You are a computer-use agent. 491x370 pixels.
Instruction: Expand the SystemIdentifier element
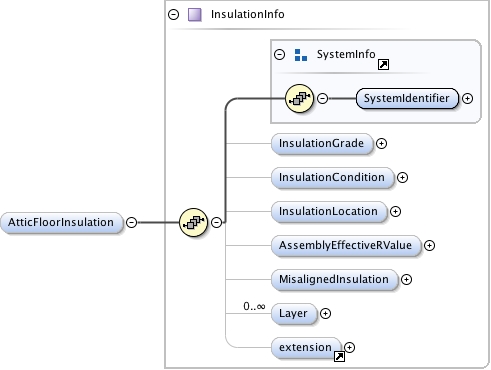468,99
